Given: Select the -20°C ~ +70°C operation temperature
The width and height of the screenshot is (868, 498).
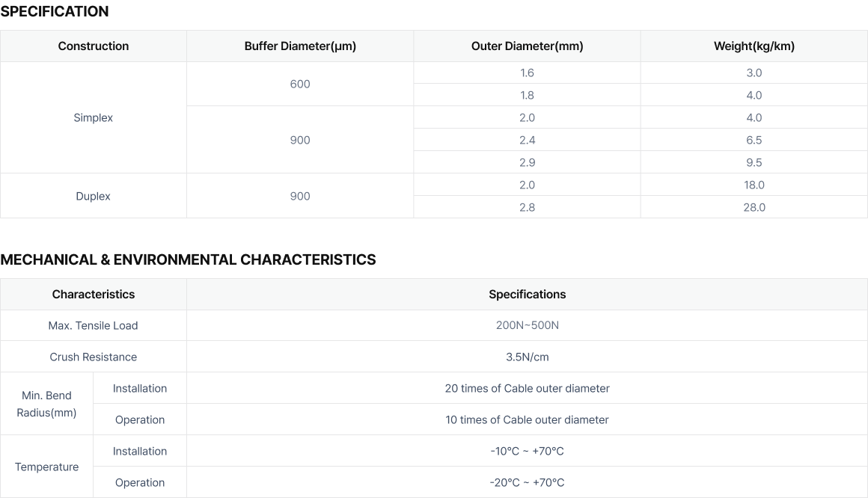Looking at the screenshot, I should tap(527, 482).
